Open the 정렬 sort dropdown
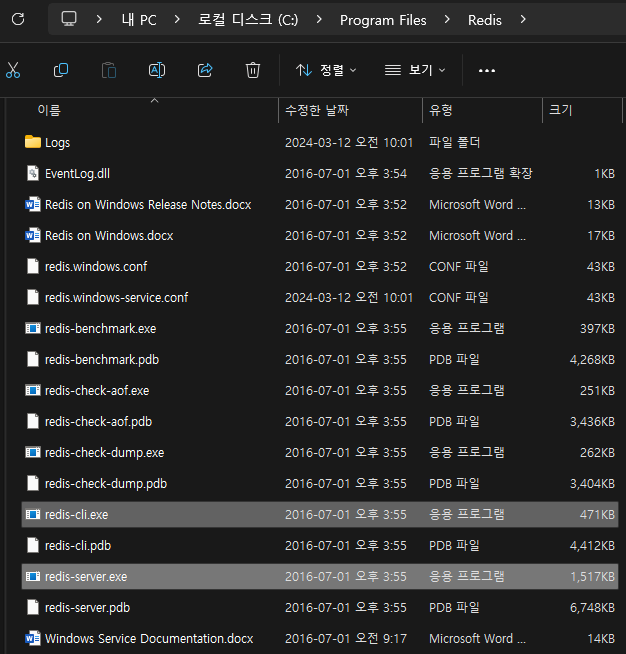 [326, 70]
